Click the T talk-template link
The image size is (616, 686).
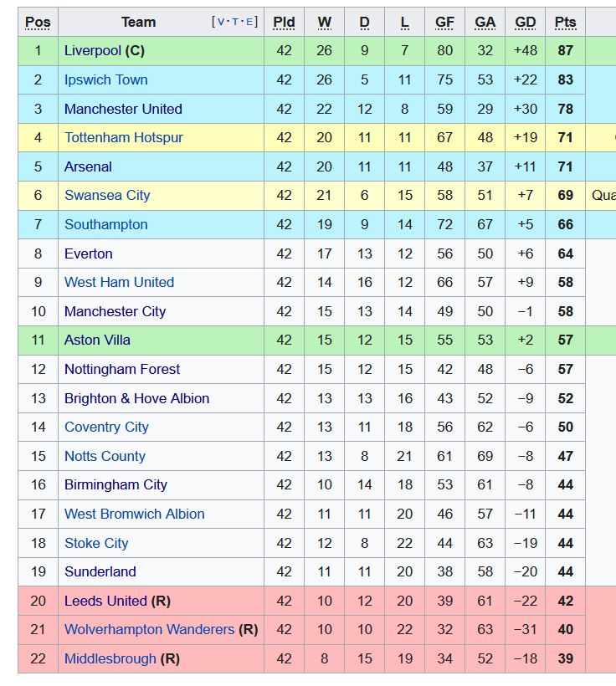click(235, 22)
